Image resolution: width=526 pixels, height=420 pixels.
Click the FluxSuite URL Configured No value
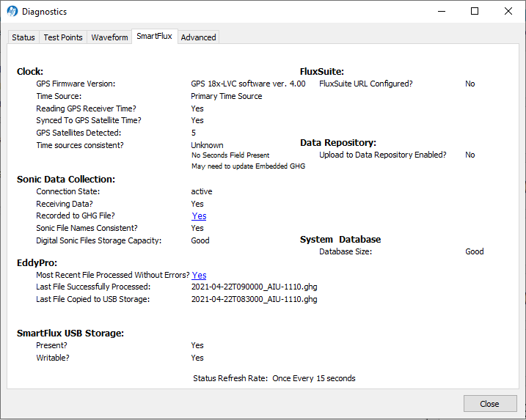[x=470, y=84]
